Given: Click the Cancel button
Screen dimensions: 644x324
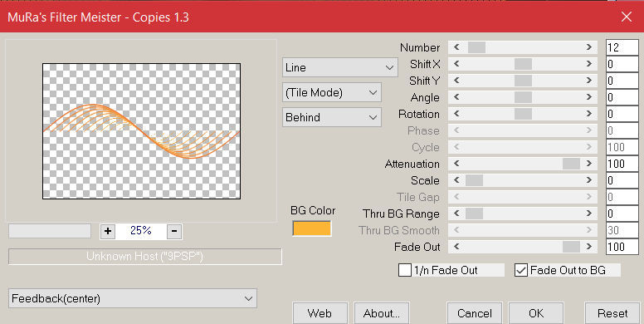Looking at the screenshot, I should click(475, 313).
